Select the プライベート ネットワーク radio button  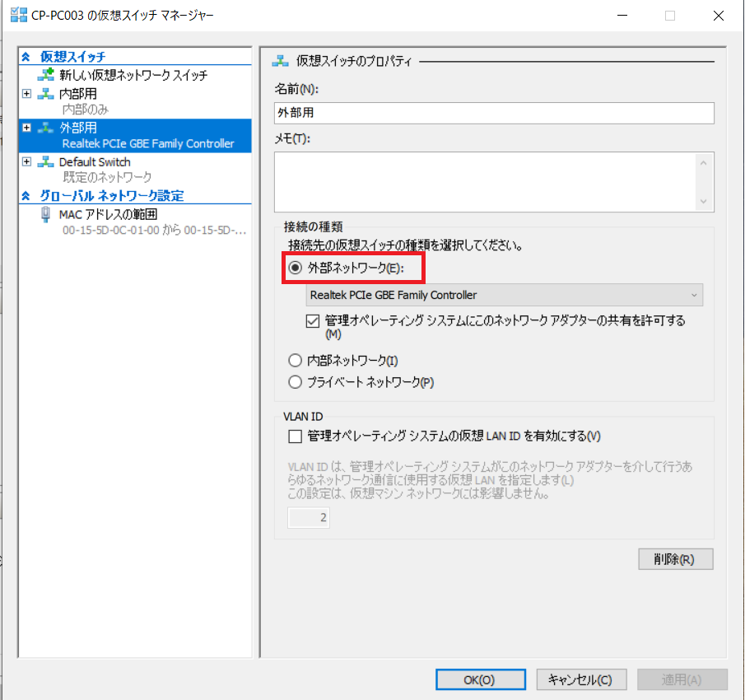click(296, 382)
